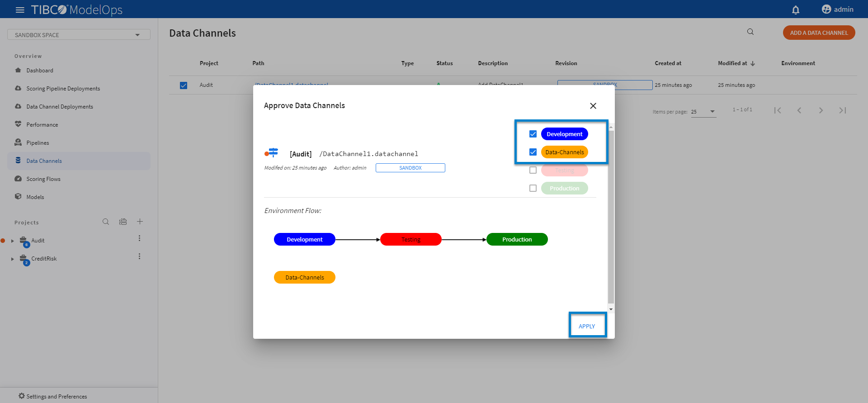Click the Models cube icon

pyautogui.click(x=18, y=196)
